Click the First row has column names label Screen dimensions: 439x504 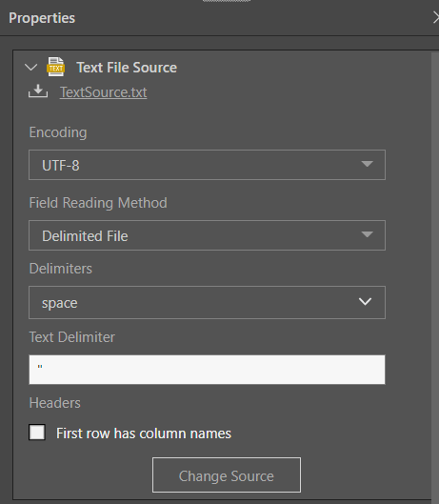click(144, 433)
